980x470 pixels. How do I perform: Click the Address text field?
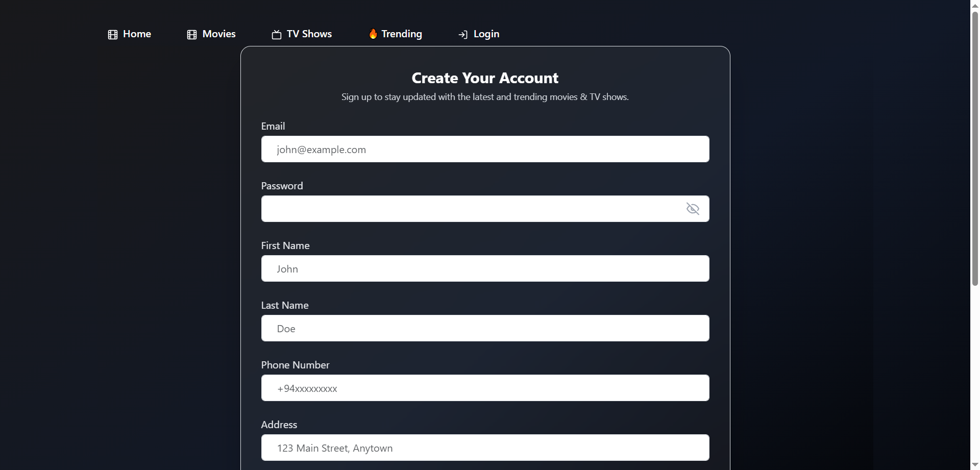(485, 448)
